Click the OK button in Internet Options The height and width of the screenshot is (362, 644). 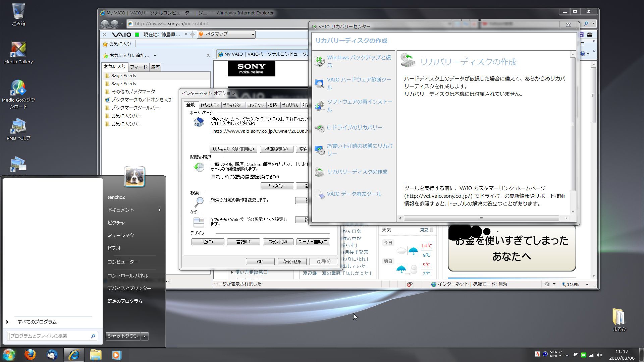tap(260, 262)
